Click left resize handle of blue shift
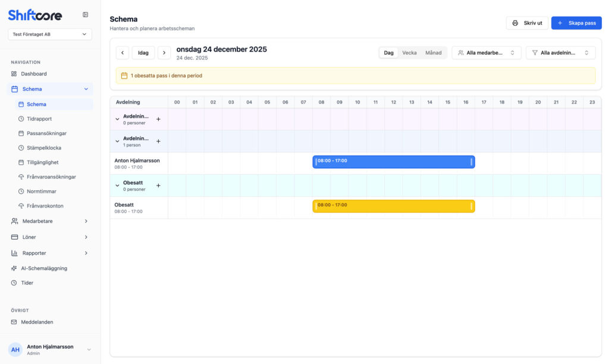Screen dimensions: 609x364 point(316,162)
